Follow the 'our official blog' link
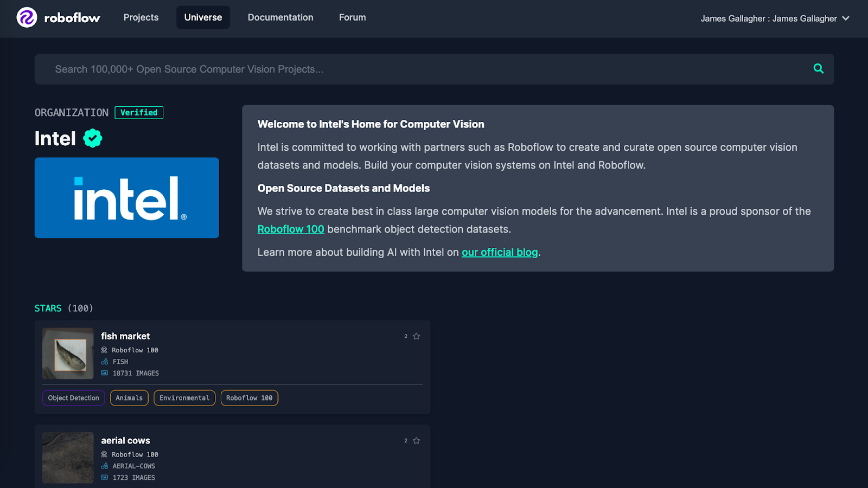This screenshot has height=488, width=868. pos(500,253)
